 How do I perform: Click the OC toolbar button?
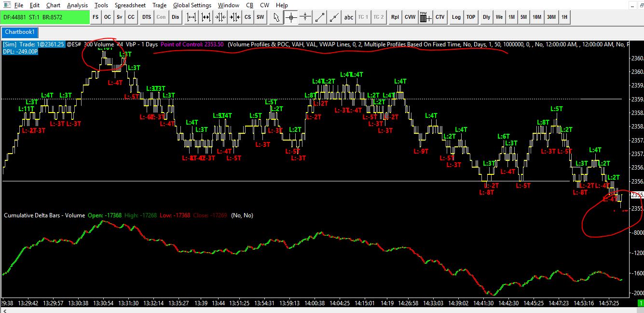(107, 17)
